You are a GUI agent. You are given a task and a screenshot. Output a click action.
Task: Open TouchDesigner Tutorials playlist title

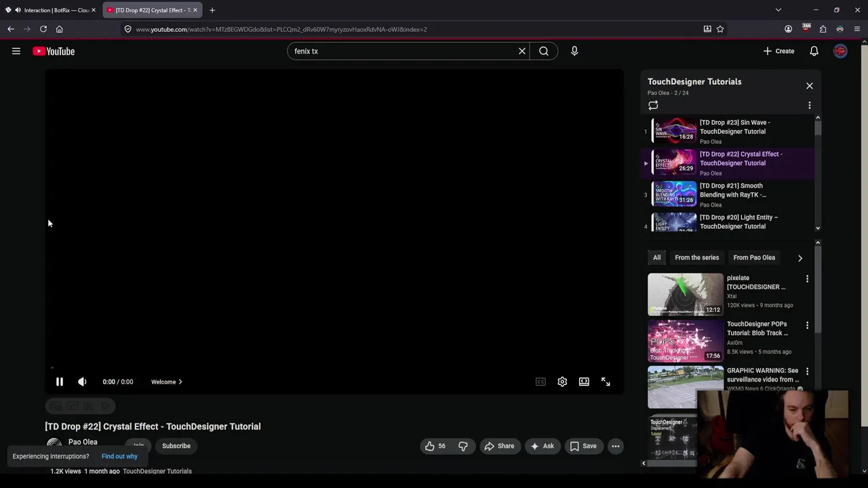(694, 81)
